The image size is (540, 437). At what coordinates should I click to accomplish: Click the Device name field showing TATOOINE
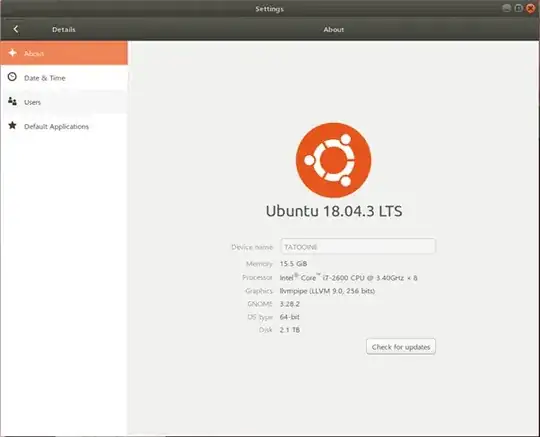tap(358, 247)
